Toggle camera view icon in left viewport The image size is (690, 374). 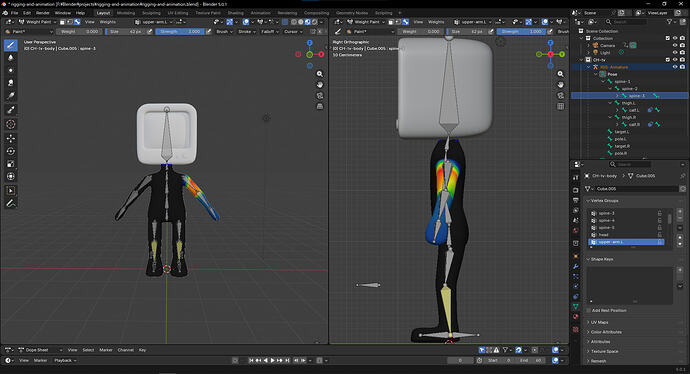pos(320,95)
